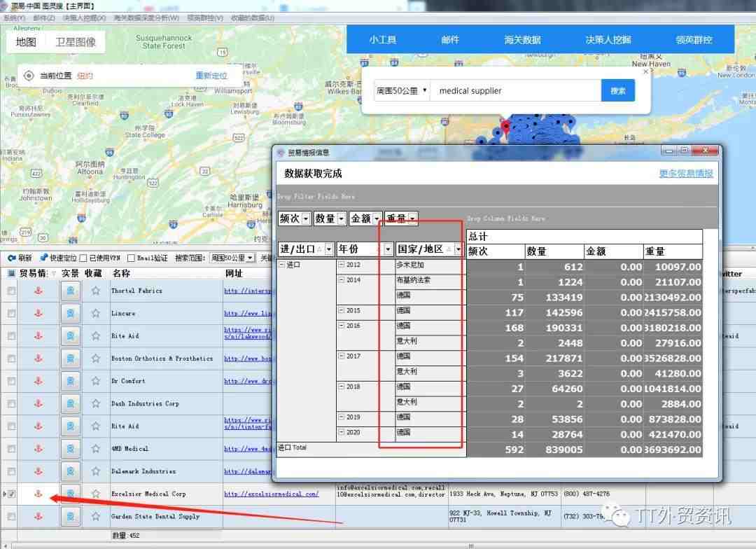
Task: Check the row checkbox for Dr Comfort
Action: [x=12, y=381]
